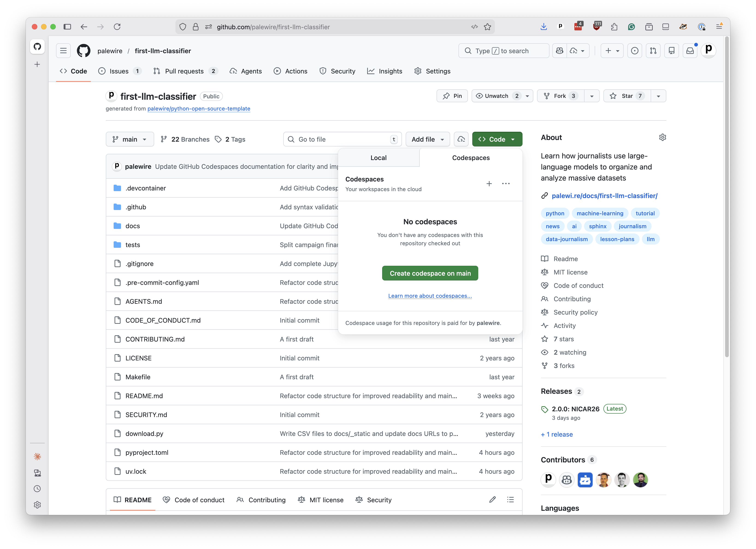Click the Type to search field
The image size is (756, 549).
pos(504,51)
